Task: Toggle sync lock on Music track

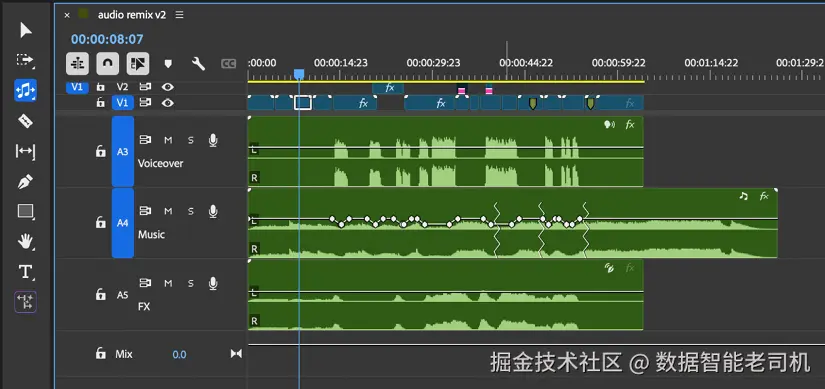Action: click(145, 211)
